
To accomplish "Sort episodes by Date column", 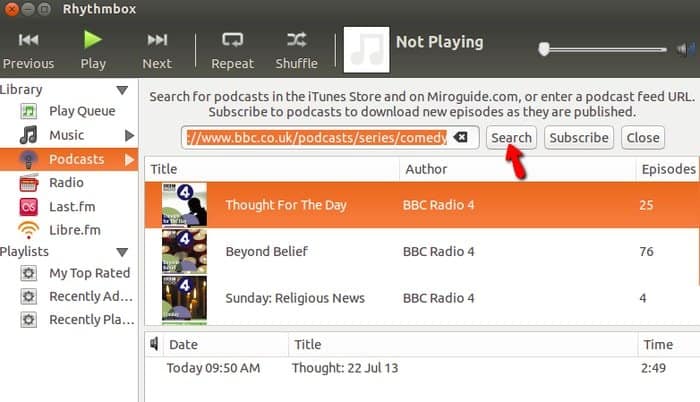I will click(225, 344).
